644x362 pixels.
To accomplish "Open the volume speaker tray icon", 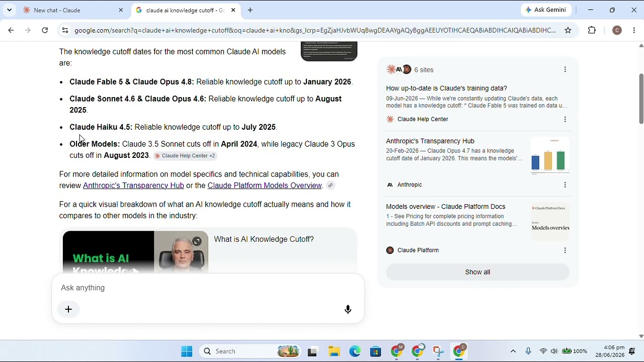I will (554, 351).
